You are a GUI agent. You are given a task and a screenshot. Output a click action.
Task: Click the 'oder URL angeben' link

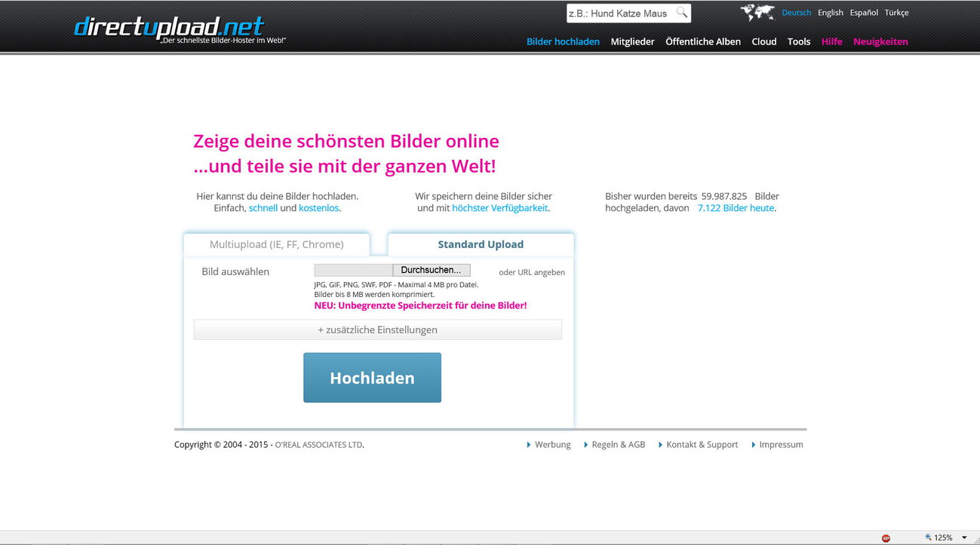pos(531,272)
